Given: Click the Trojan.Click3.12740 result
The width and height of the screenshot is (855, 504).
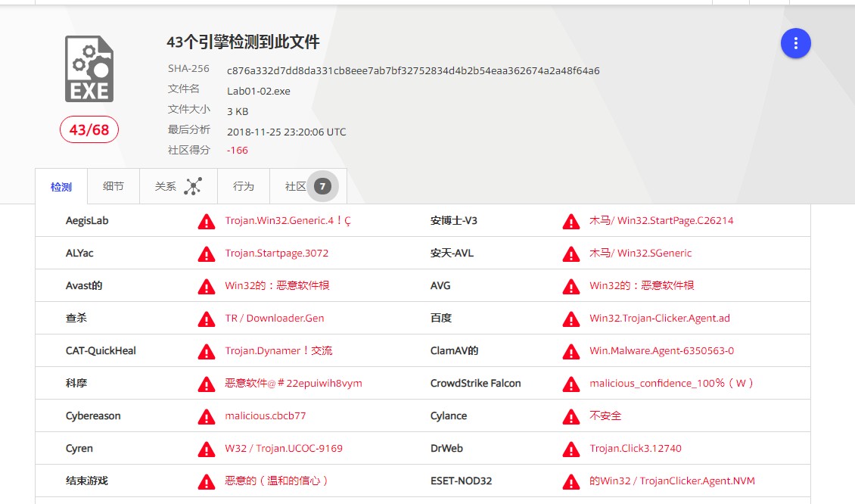Looking at the screenshot, I should [636, 448].
